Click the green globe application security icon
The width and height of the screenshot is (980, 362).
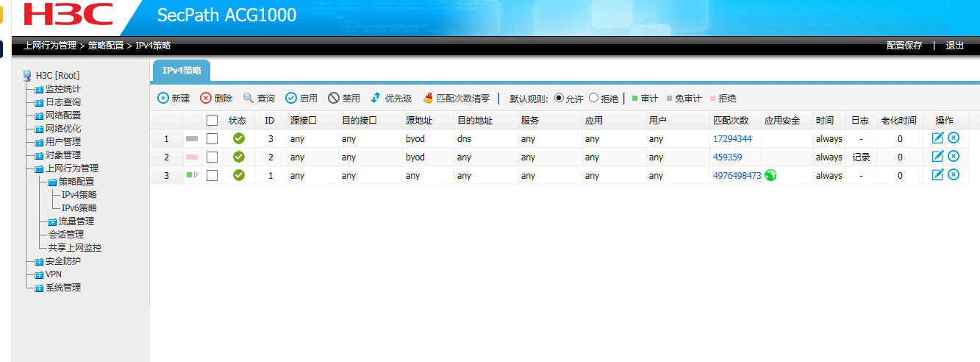click(770, 175)
